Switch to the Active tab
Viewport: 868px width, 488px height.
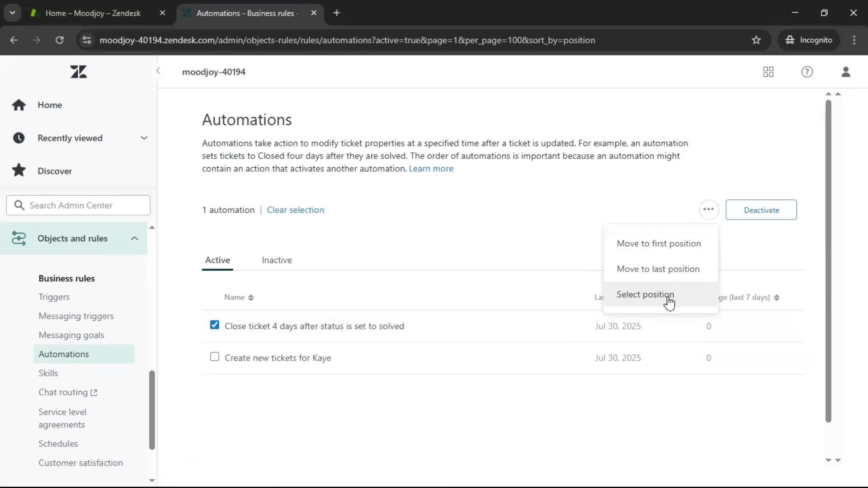[217, 260]
